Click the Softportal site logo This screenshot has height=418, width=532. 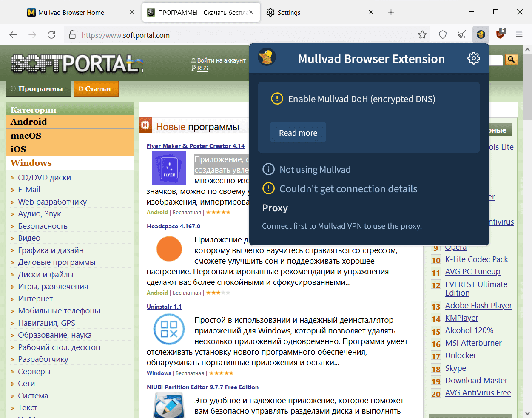[77, 64]
